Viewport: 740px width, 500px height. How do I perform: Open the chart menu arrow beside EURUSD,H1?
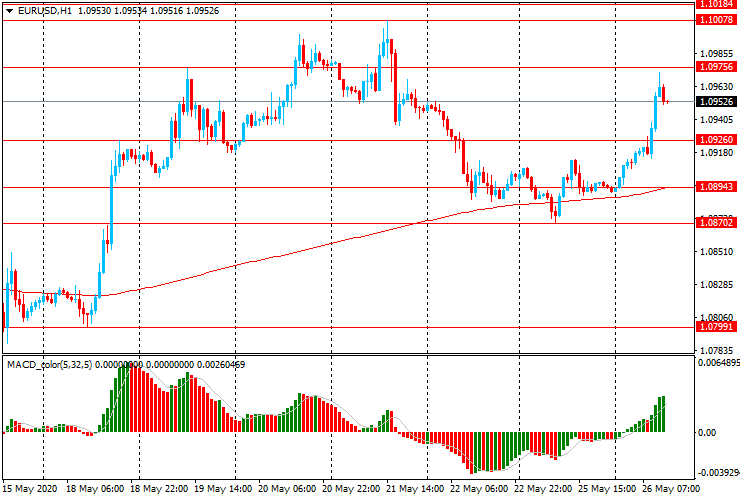click(x=9, y=11)
